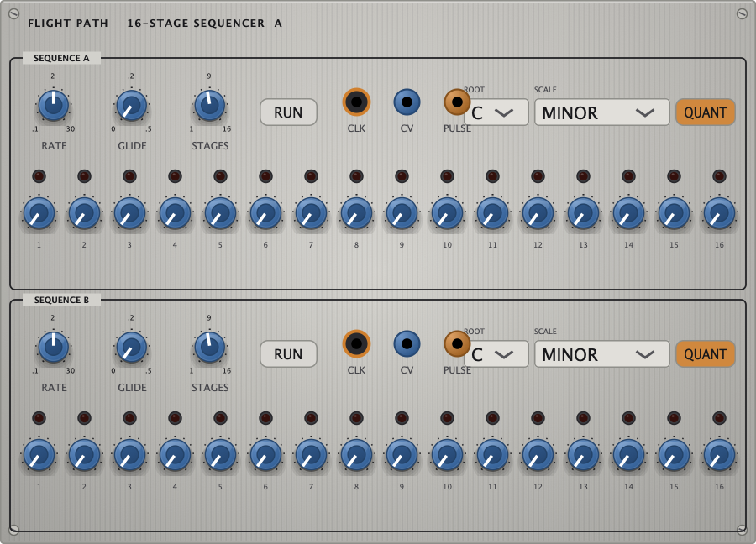This screenshot has height=544, width=756.
Task: Click the Sequence A CLK input jack
Action: 356,102
